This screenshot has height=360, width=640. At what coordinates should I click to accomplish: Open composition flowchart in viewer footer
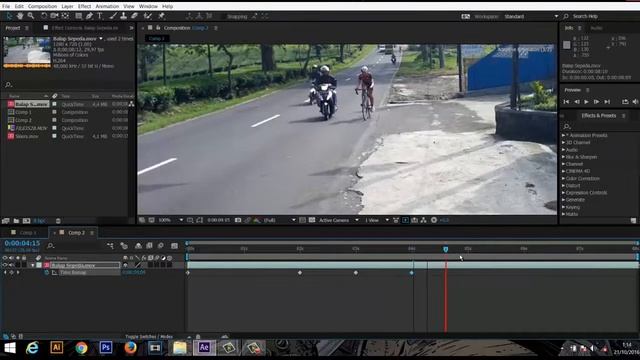[424, 220]
